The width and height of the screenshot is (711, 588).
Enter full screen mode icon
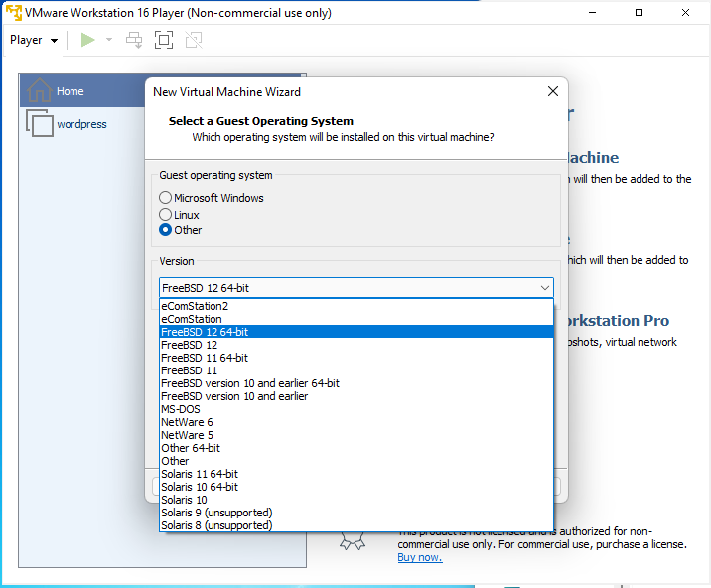[164, 40]
